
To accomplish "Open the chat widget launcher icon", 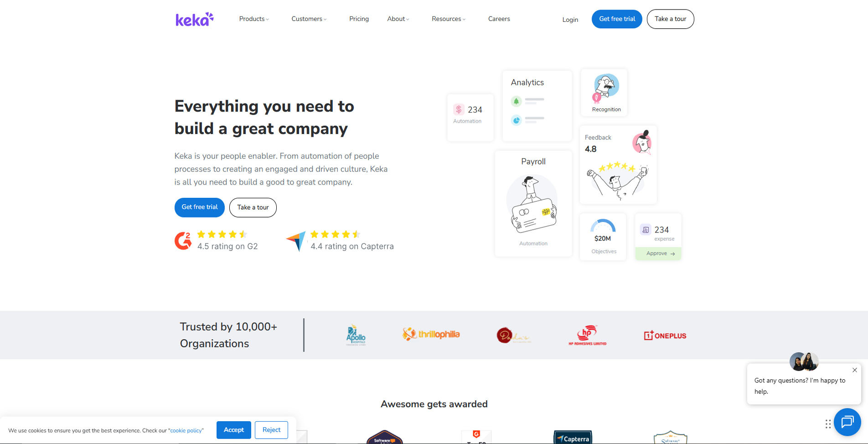I will tap(847, 422).
